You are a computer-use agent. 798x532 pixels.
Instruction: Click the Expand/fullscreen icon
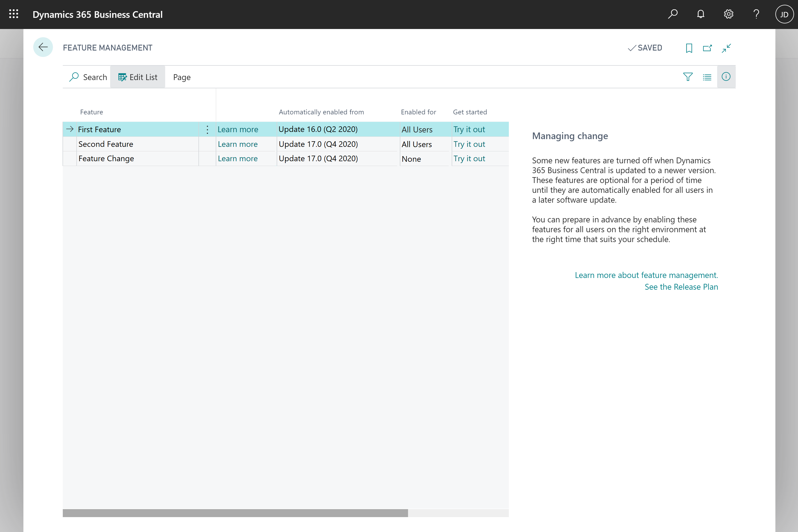[727, 48]
